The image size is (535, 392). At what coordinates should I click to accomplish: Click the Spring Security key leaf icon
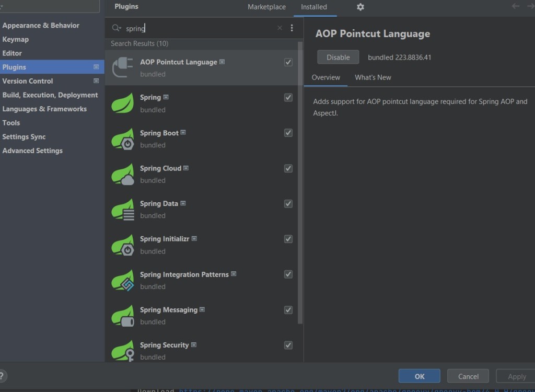(x=123, y=351)
